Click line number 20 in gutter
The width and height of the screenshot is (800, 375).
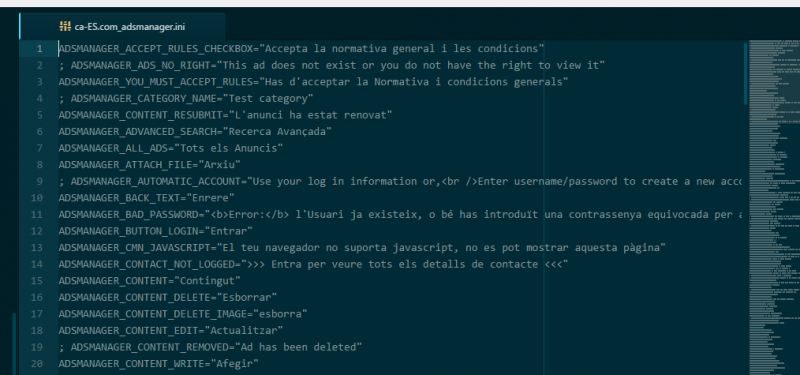click(37, 364)
